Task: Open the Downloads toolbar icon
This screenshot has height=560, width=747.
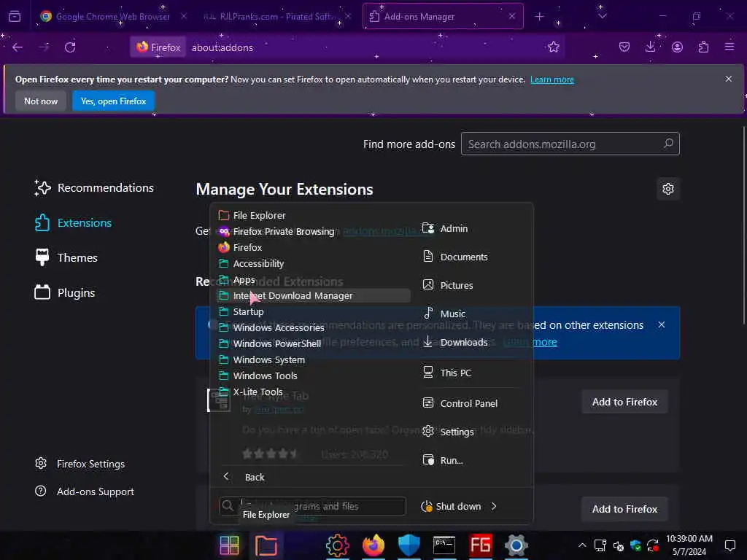Action: [650, 47]
